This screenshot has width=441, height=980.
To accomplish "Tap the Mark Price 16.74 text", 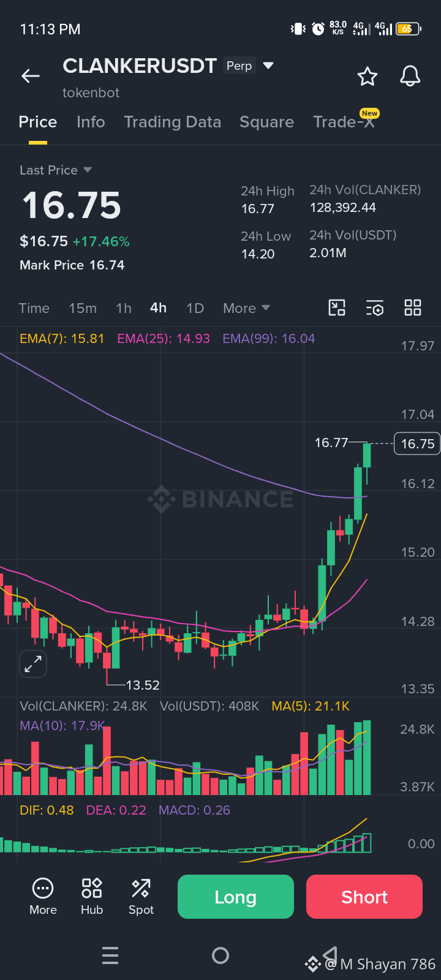I will (x=72, y=265).
